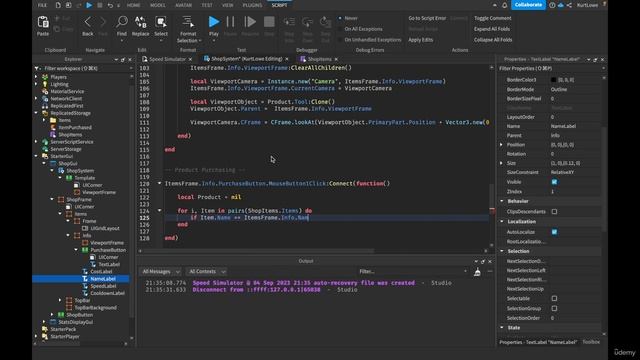This screenshot has height=360, width=640.
Task: Select the PurchaseButton item in Explorer
Action: pyautogui.click(x=108, y=250)
